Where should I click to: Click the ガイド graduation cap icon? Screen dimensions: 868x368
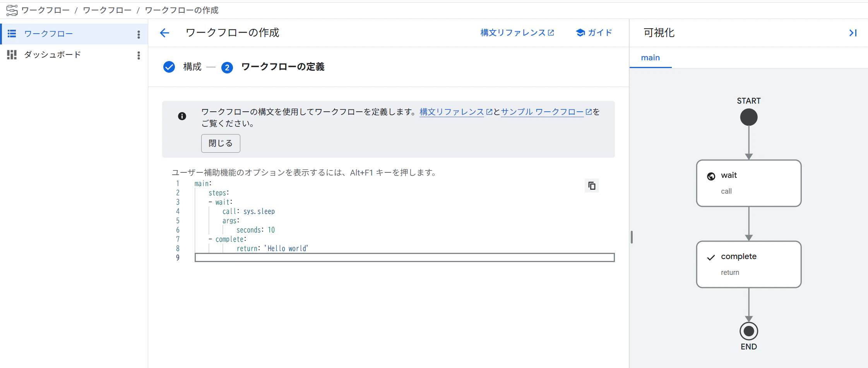[580, 32]
